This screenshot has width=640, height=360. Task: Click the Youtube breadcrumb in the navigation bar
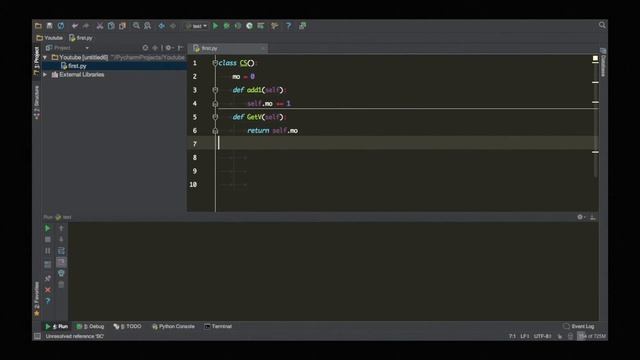pyautogui.click(x=49, y=38)
